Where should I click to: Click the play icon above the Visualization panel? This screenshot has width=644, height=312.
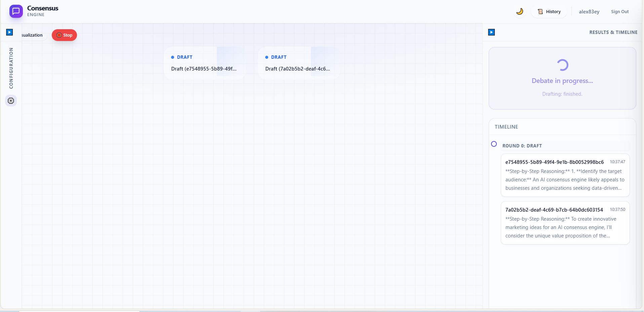coord(9,32)
